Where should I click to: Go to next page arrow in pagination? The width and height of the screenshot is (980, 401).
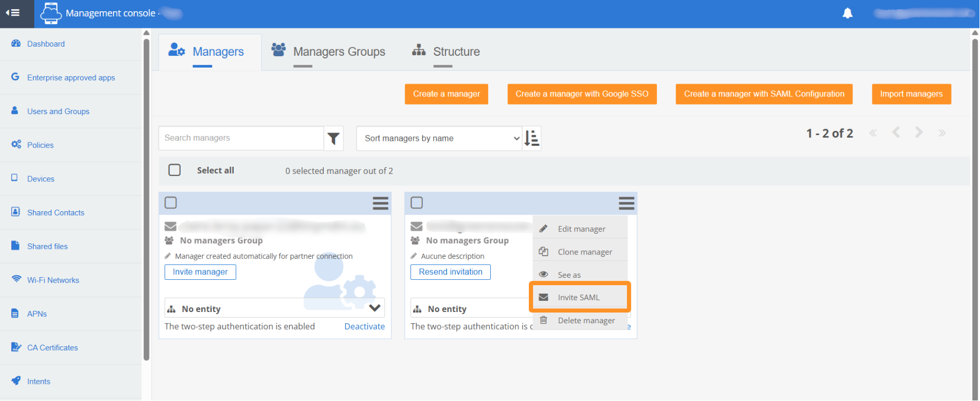tap(919, 132)
